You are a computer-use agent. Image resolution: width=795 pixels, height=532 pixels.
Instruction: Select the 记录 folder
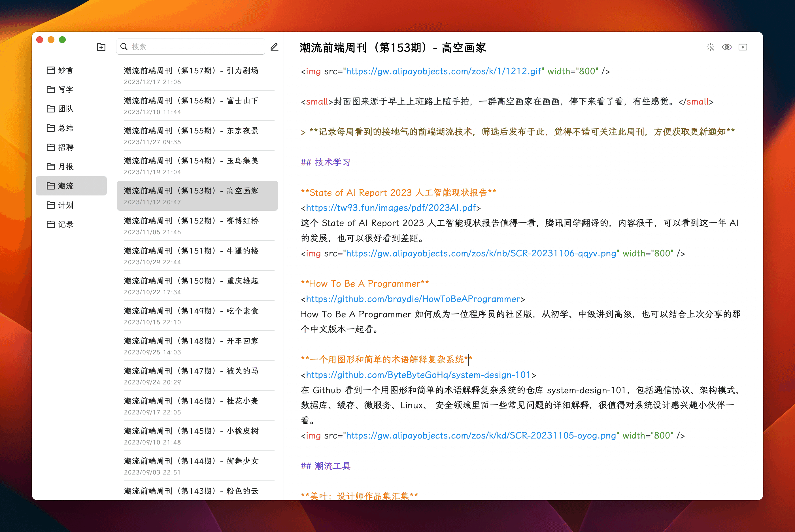tap(65, 224)
